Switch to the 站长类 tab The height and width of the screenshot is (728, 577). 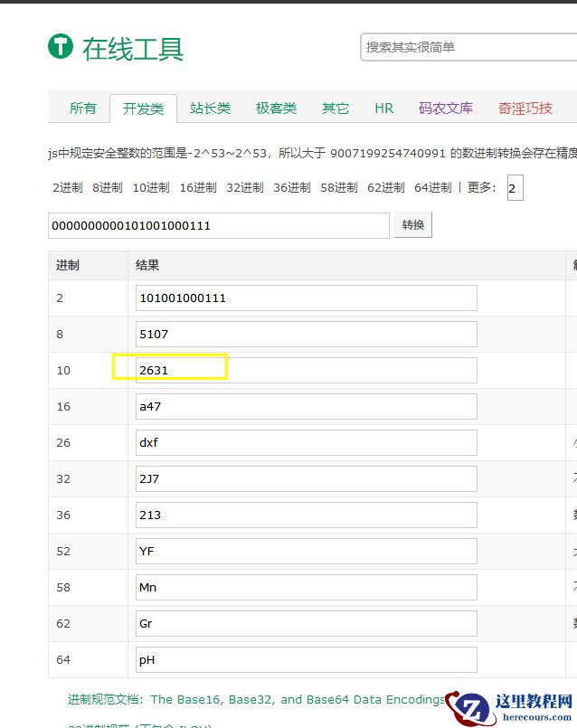coord(210,109)
